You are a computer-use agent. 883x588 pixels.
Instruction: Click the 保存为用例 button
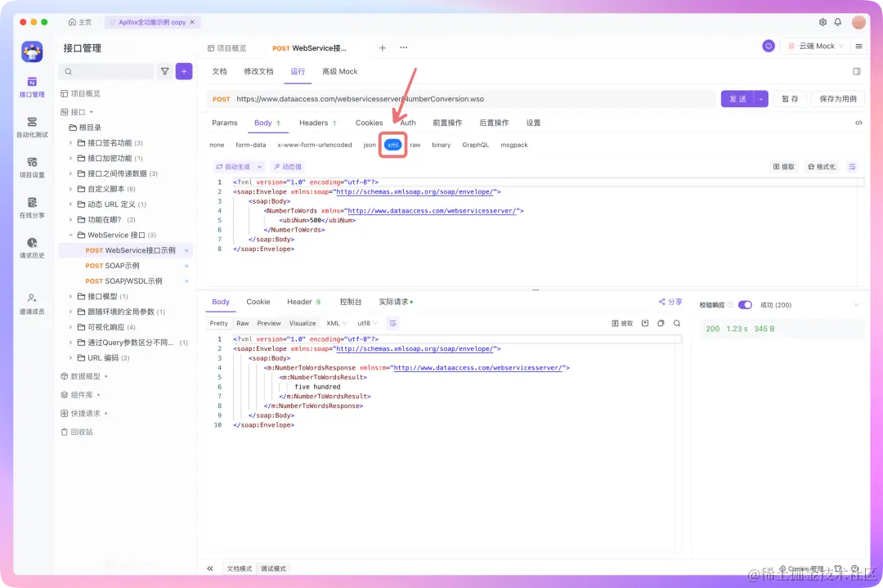point(838,99)
